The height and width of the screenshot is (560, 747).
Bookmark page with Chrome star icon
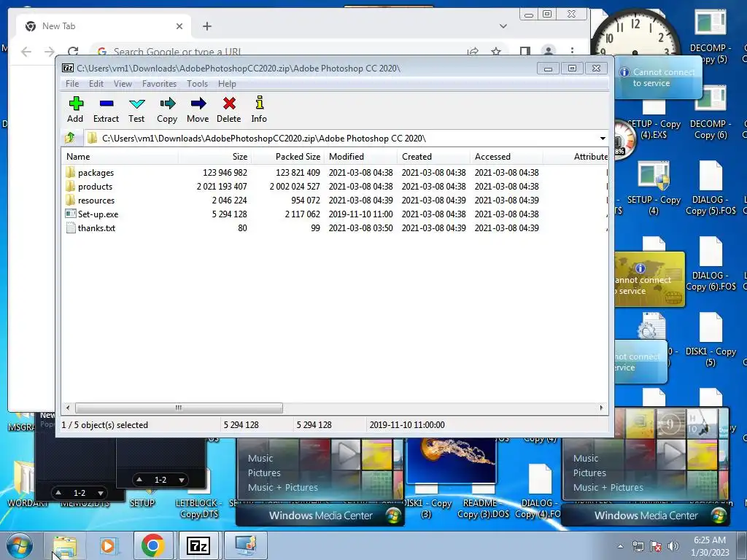click(496, 52)
